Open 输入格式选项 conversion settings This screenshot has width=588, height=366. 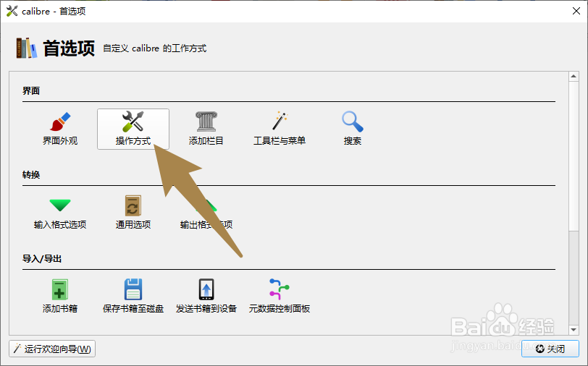point(60,213)
